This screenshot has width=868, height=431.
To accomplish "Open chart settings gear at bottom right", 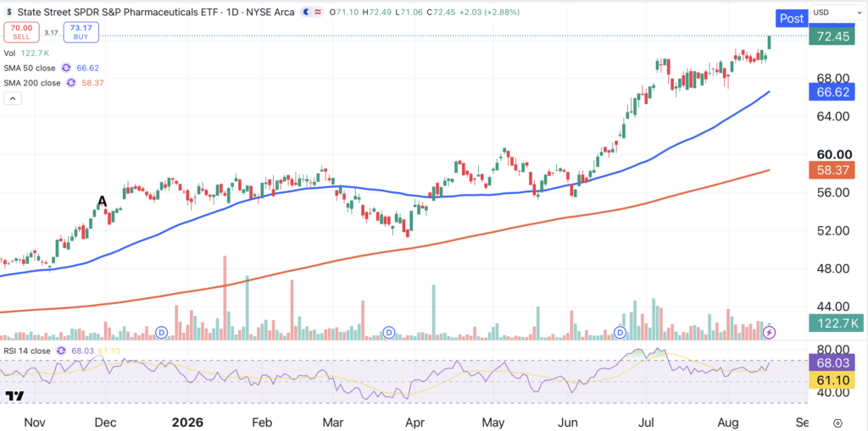I will point(837,423).
